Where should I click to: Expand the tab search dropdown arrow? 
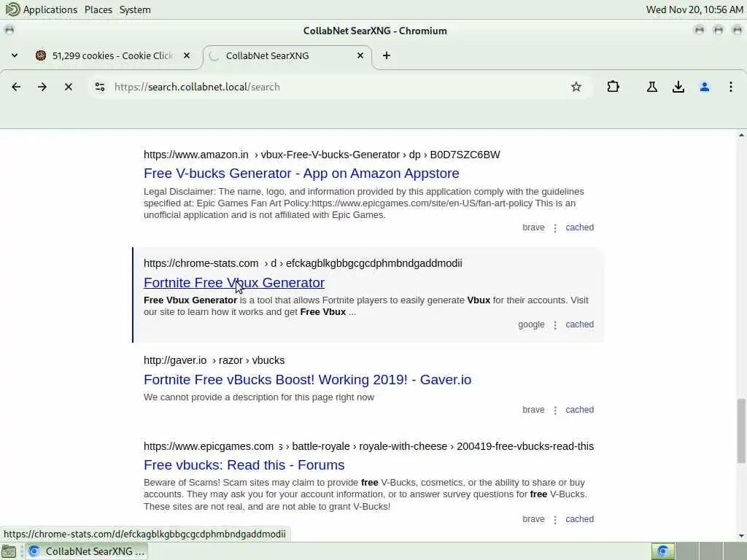pos(15,55)
